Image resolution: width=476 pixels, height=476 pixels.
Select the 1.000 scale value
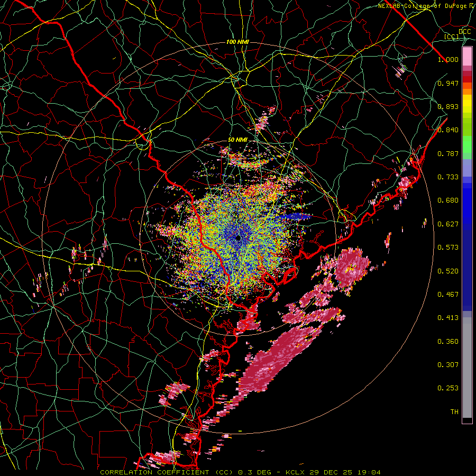coord(448,59)
